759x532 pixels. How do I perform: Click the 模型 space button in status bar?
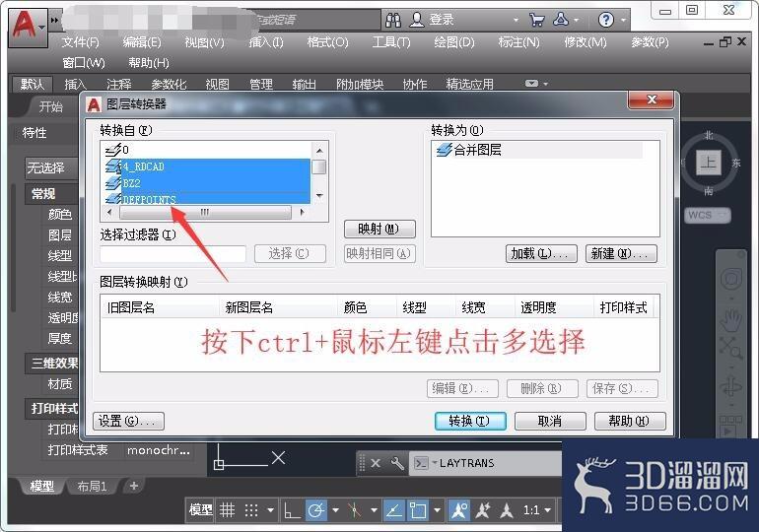(201, 510)
